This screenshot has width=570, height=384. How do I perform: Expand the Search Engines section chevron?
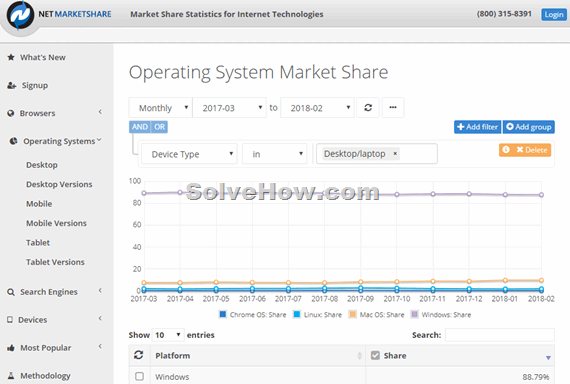coord(100,291)
